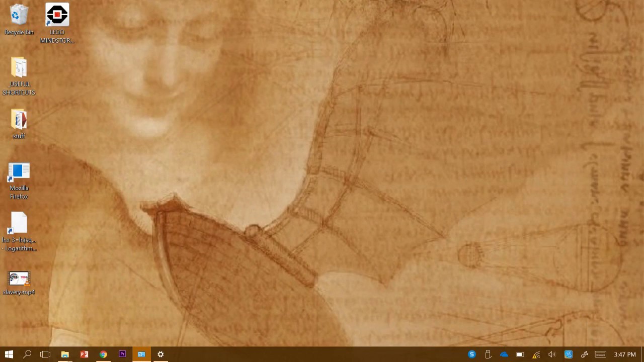Select the lnx-3=ln(sq... Logarithm shortcut file
The height and width of the screenshot is (362, 644).
(x=19, y=232)
